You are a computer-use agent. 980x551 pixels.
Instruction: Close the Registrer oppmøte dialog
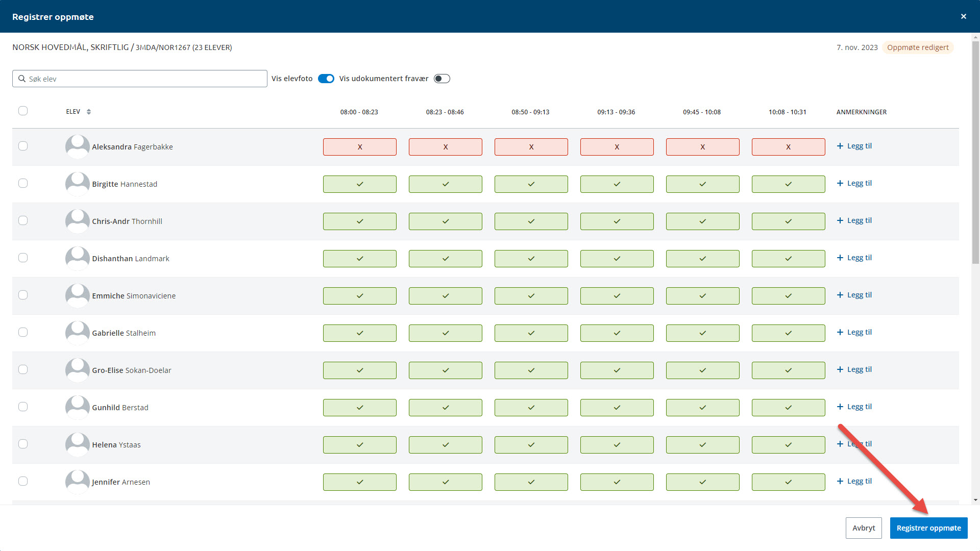tap(964, 16)
